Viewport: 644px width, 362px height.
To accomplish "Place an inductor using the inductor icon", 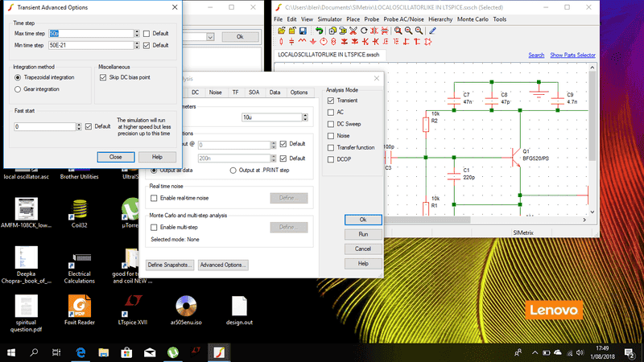I will [303, 41].
